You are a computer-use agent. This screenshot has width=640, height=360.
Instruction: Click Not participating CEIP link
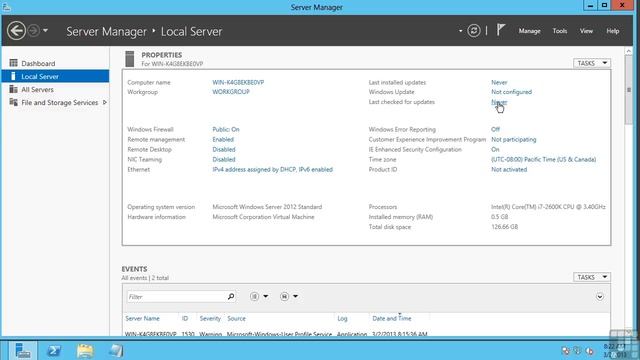click(513, 140)
